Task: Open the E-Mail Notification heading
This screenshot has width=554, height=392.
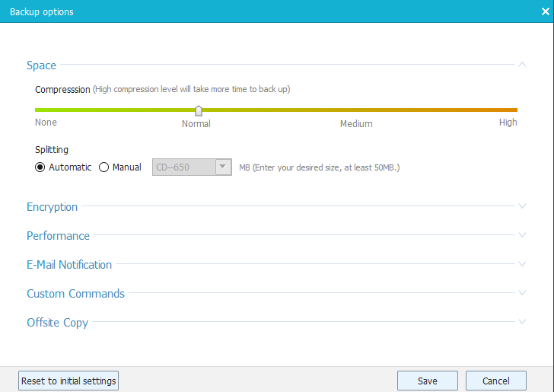Action: pyautogui.click(x=69, y=265)
